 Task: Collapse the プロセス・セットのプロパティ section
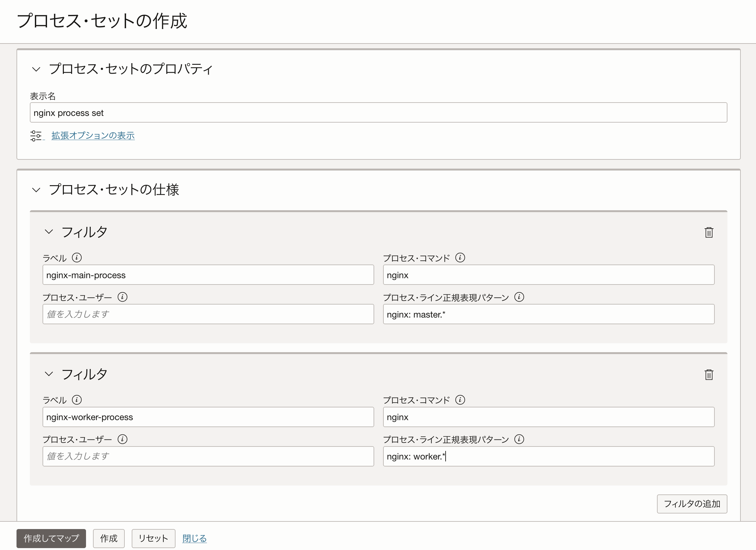36,69
